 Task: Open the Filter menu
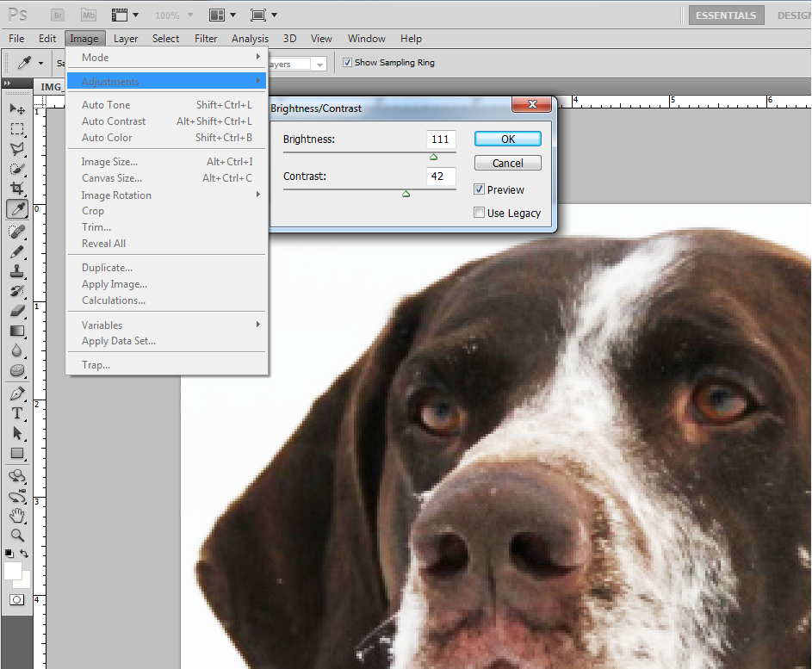pos(206,39)
